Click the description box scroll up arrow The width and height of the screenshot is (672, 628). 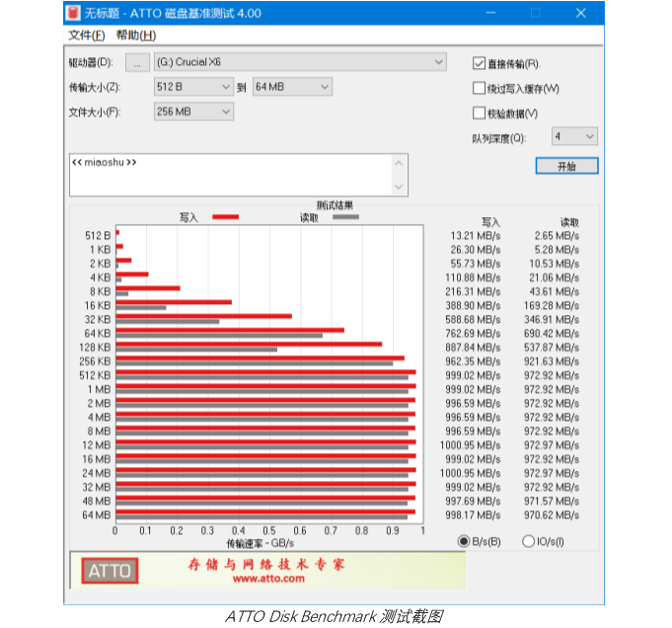(x=399, y=163)
